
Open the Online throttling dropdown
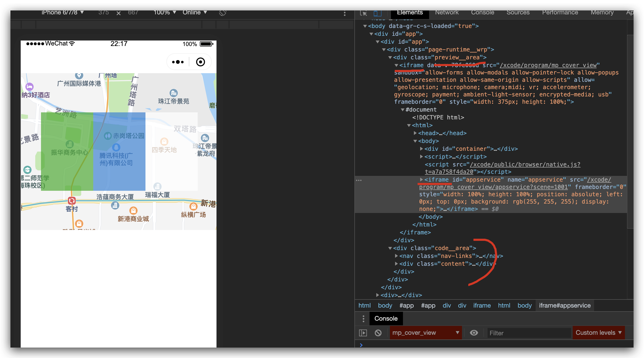tap(195, 13)
